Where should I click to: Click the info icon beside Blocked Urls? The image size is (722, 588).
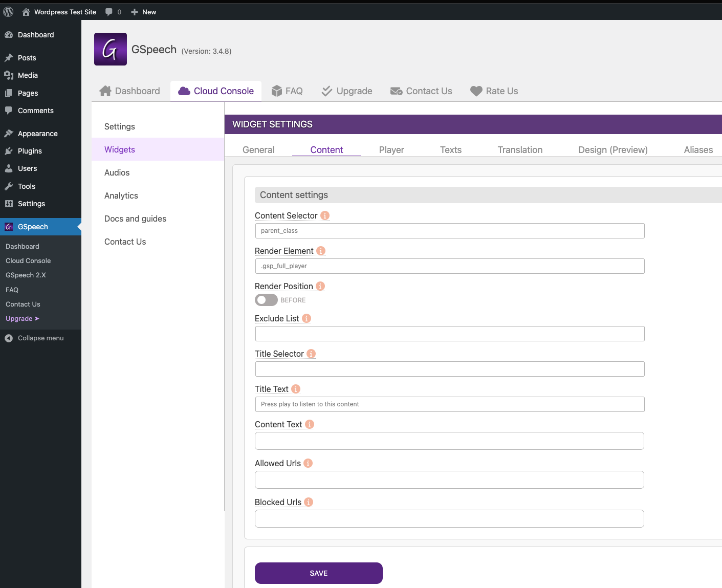[309, 502]
